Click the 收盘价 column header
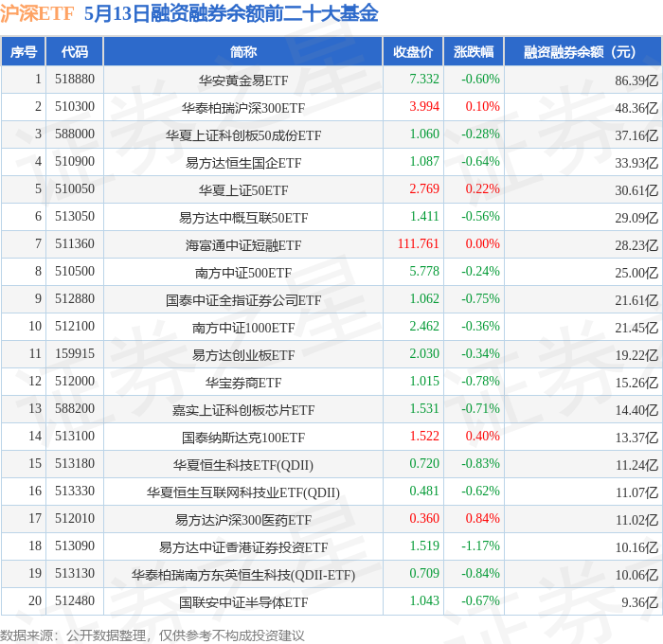The image size is (663, 644). [413, 51]
